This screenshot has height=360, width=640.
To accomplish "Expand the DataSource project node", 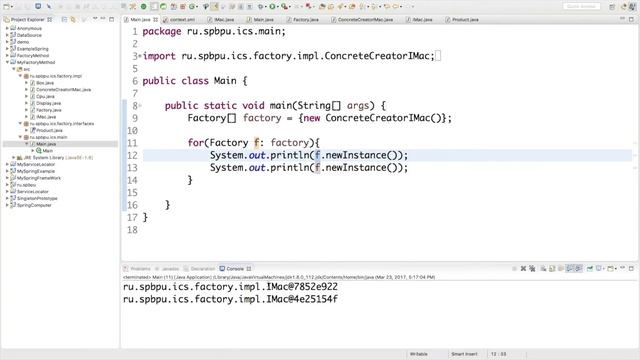I will pos(7,35).
